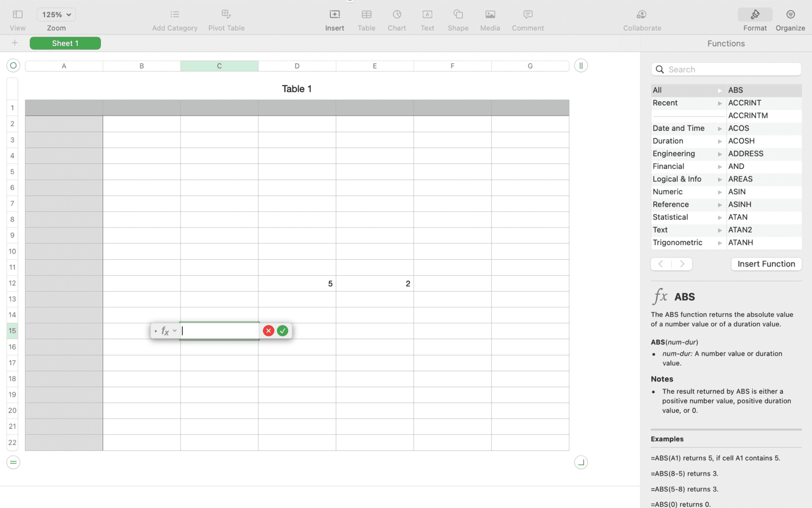Select the Sheet 1 tab
This screenshot has height=508, width=812.
[x=65, y=43]
